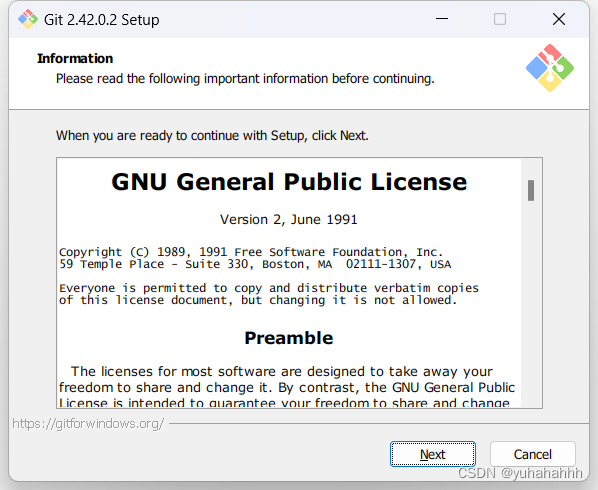Image resolution: width=598 pixels, height=490 pixels.
Task: Click the GNU General Public License heading
Action: point(289,182)
